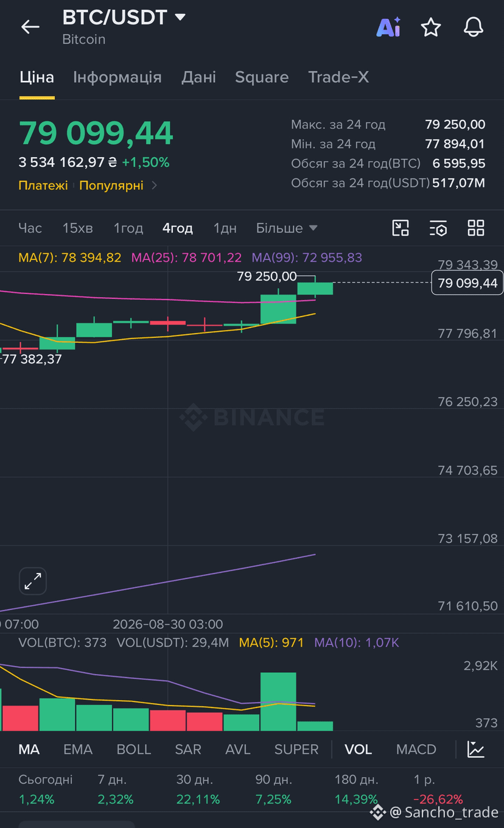Open the chart settings icon
504x828 pixels.
click(x=438, y=228)
